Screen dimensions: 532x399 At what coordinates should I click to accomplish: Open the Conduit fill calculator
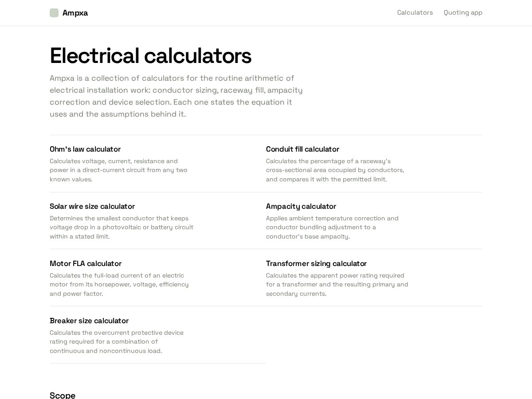pyautogui.click(x=302, y=149)
